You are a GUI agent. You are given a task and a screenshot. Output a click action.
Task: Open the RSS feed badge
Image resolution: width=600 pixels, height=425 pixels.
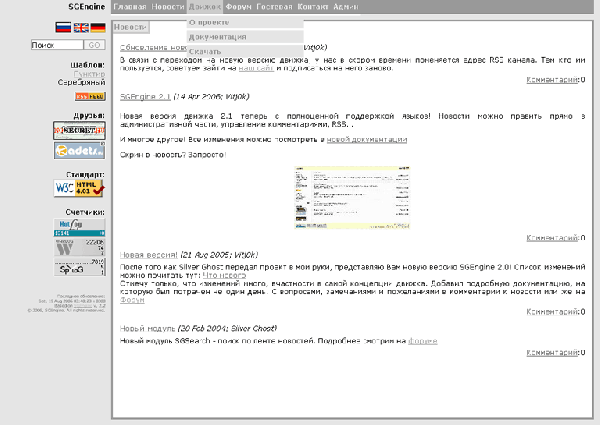pyautogui.click(x=90, y=96)
